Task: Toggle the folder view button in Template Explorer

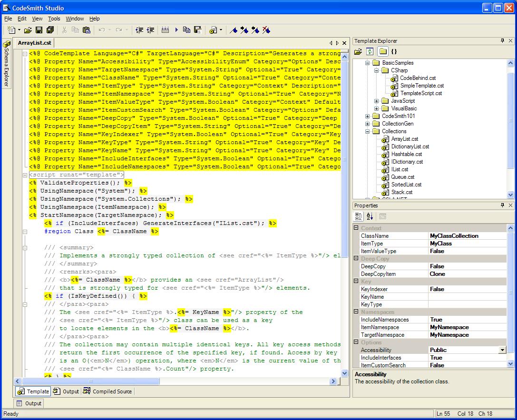Action: (383, 52)
